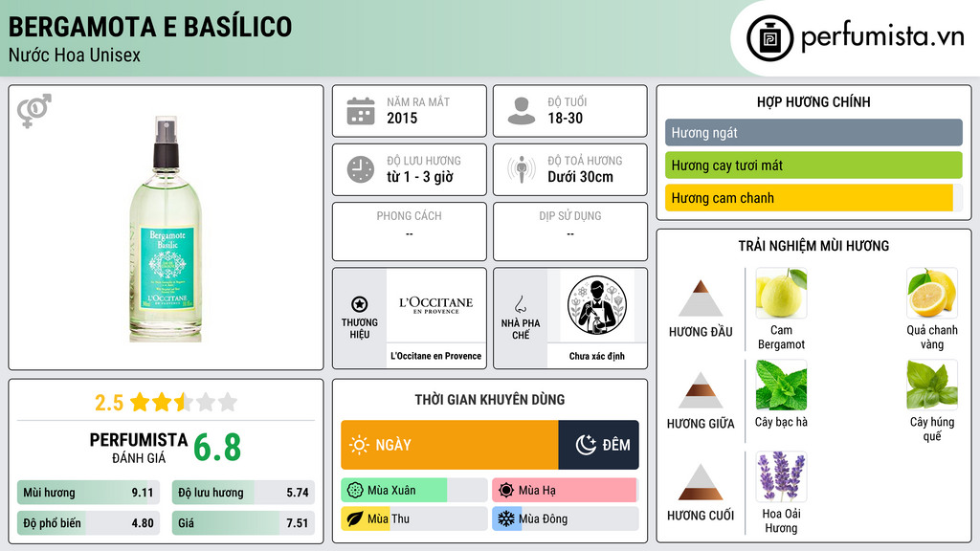Click the Hương ngát accord bar

point(813,132)
